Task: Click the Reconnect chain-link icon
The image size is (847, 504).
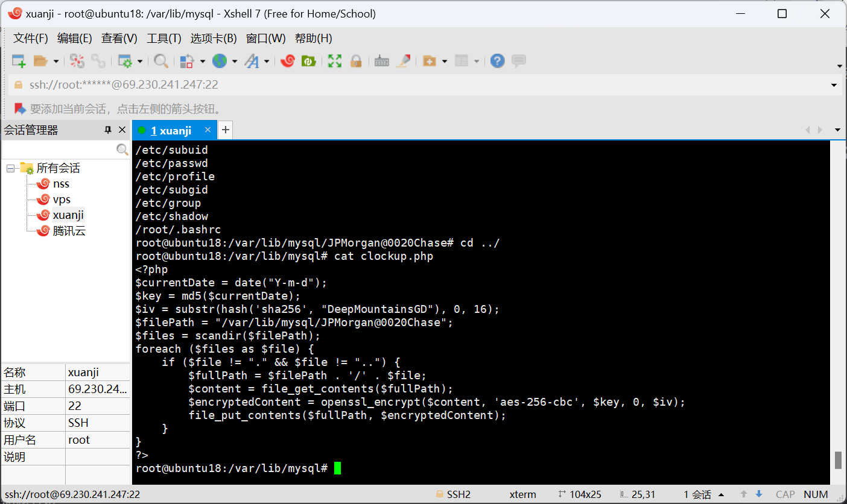Action: click(x=98, y=61)
